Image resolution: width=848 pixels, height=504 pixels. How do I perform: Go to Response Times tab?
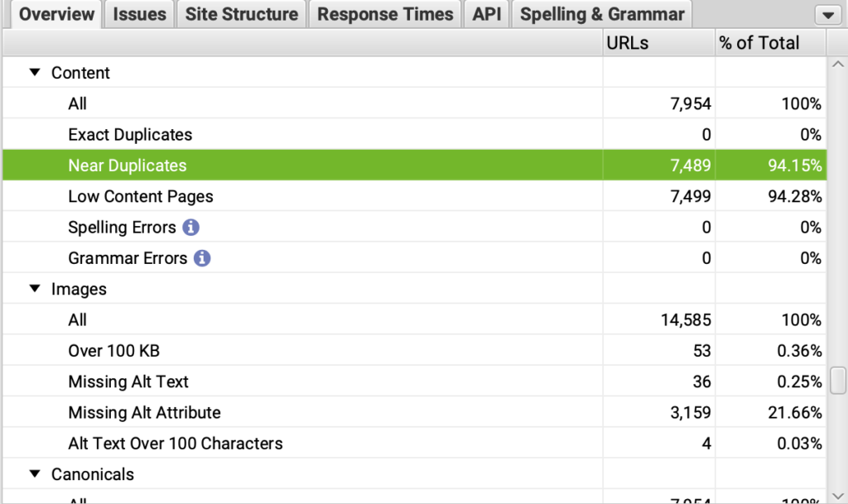click(385, 14)
